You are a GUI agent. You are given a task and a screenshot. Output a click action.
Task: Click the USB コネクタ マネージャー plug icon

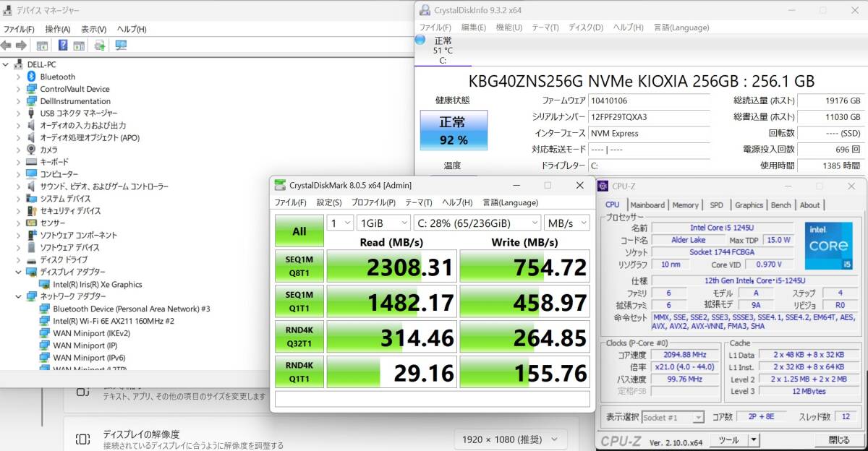click(x=32, y=113)
